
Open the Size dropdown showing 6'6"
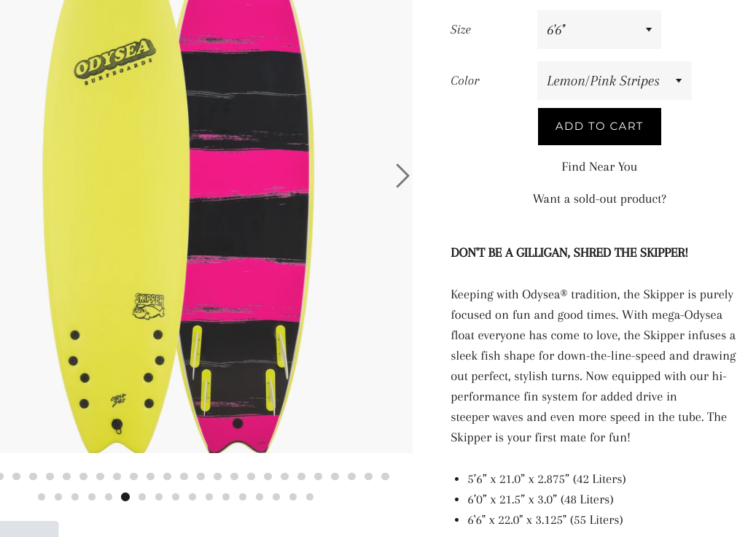click(599, 30)
